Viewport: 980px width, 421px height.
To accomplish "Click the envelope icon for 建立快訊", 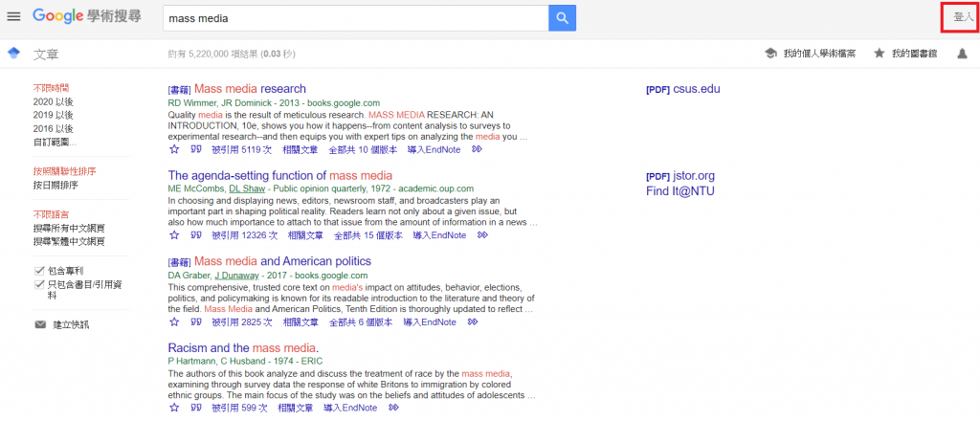I will point(40,324).
